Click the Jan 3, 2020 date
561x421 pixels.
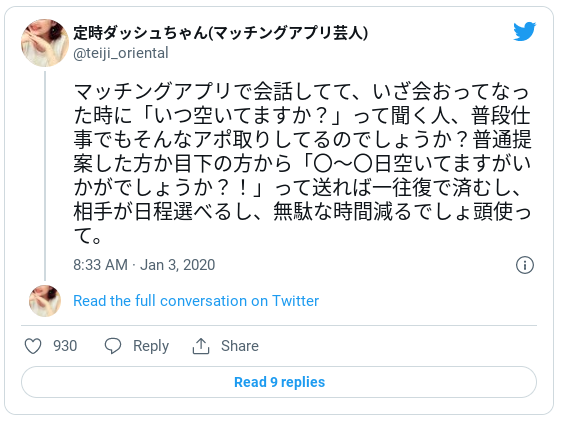tap(177, 265)
